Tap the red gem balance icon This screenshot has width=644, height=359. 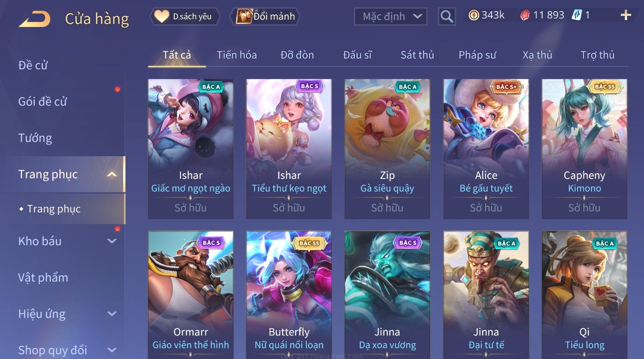(525, 15)
